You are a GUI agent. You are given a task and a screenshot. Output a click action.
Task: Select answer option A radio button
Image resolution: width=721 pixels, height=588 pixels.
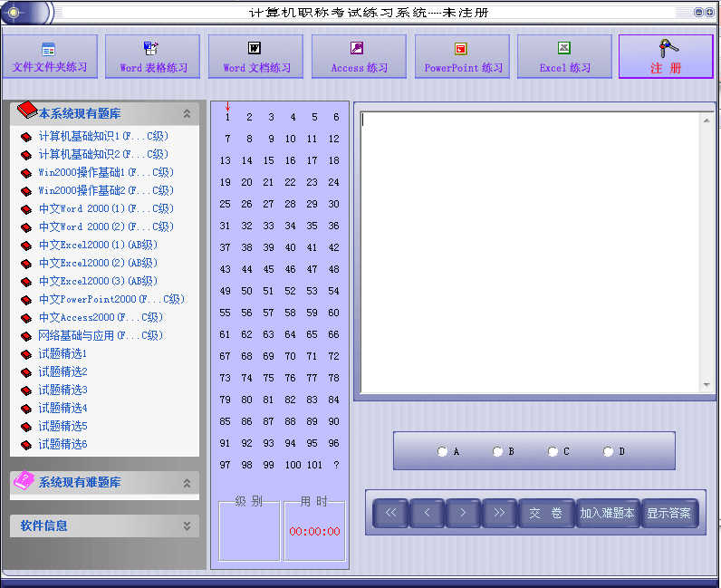[x=442, y=451]
